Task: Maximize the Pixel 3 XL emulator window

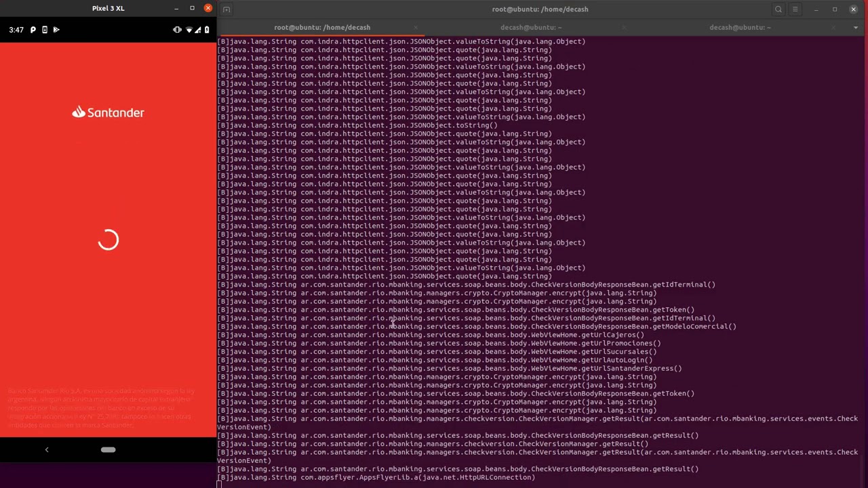Action: point(192,8)
